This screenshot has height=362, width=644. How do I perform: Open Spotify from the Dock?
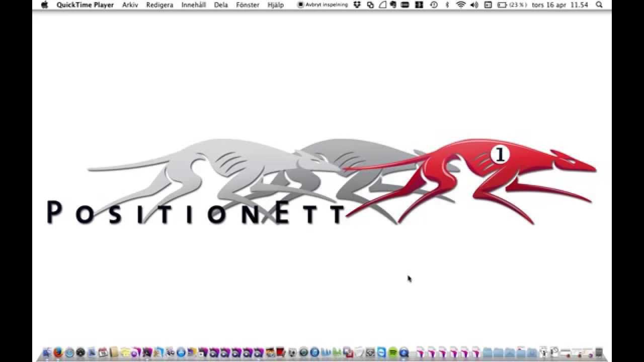[393, 353]
